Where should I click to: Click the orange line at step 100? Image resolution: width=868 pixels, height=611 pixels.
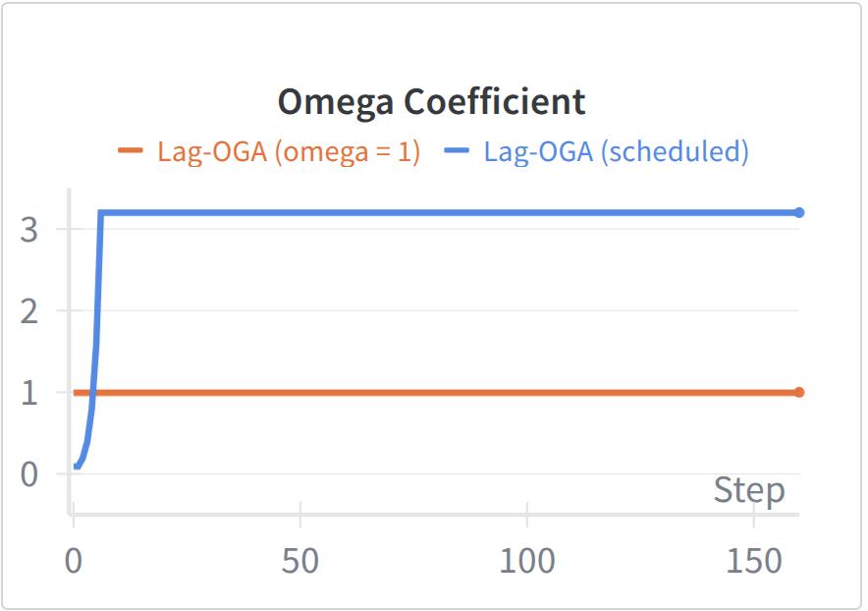pos(527,393)
